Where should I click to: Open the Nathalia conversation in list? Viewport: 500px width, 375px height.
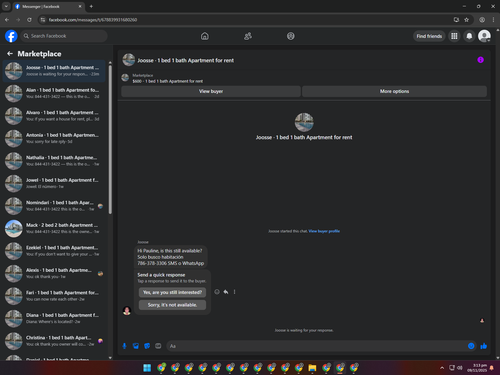(x=54, y=161)
